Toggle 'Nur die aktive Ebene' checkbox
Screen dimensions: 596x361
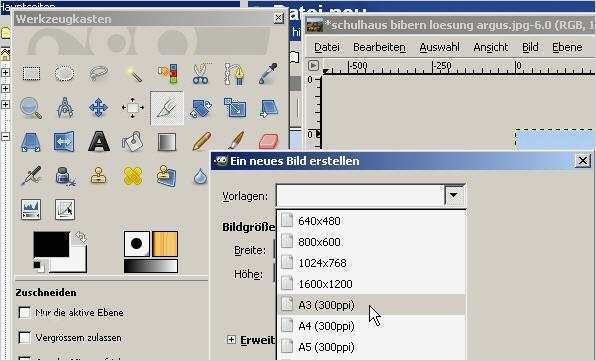[x=25, y=313]
